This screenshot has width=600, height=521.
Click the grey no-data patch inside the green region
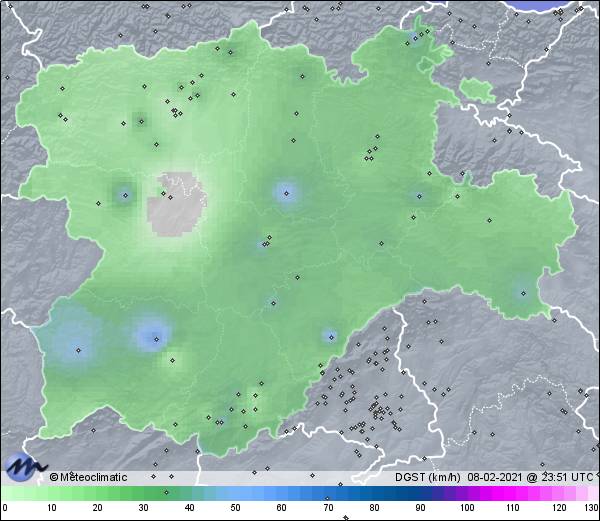click(x=177, y=204)
